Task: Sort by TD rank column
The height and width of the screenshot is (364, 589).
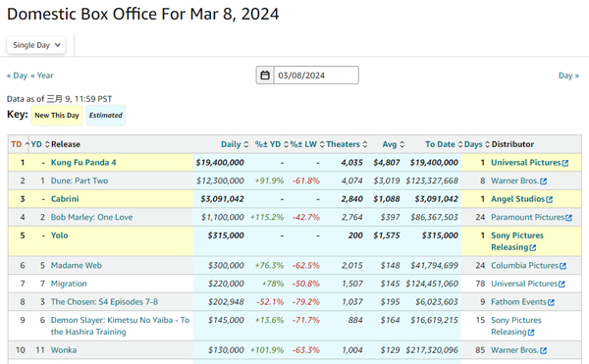Action: click(20, 144)
